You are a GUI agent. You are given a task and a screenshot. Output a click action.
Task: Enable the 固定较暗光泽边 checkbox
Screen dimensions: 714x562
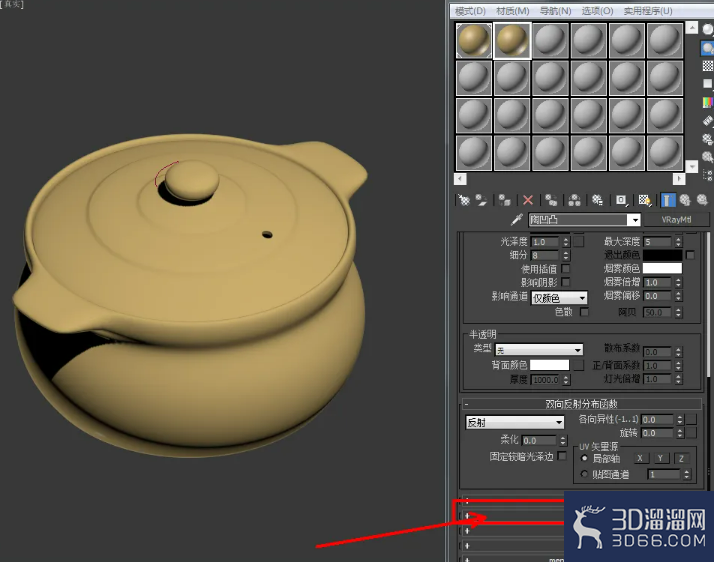[x=562, y=456]
